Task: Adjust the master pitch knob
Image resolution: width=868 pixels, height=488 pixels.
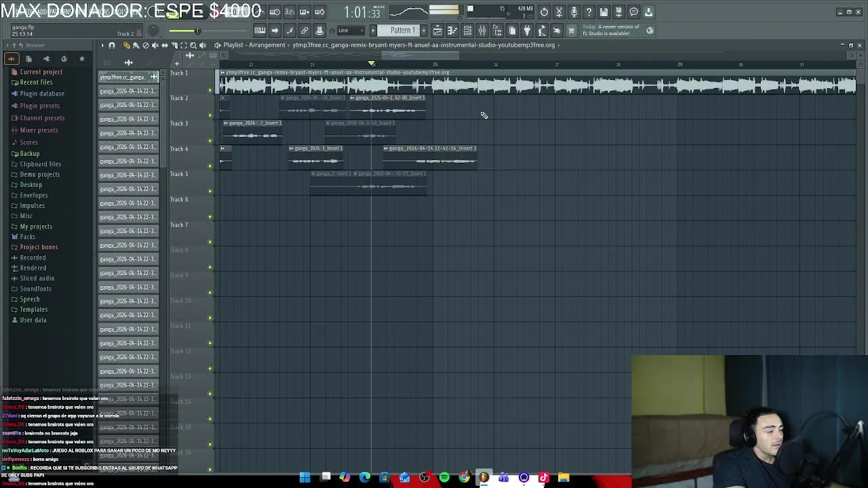Action: pos(155,30)
